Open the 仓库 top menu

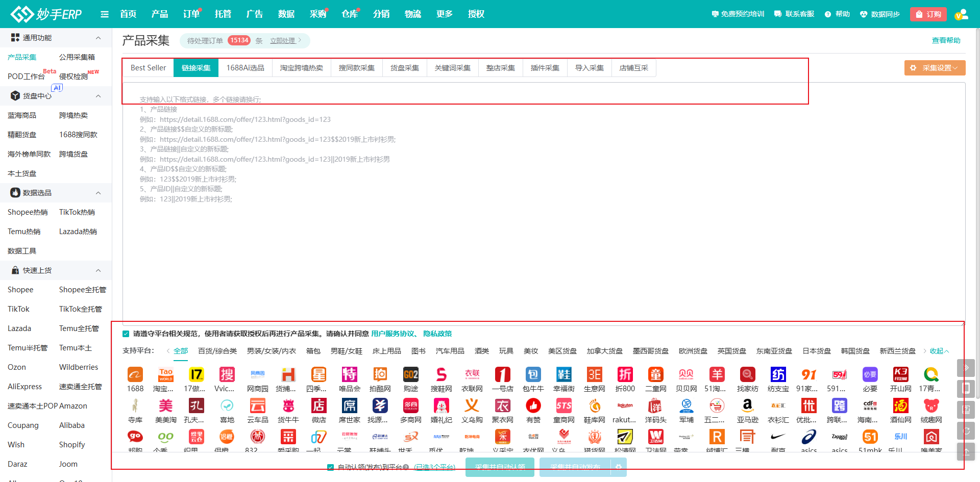click(350, 14)
